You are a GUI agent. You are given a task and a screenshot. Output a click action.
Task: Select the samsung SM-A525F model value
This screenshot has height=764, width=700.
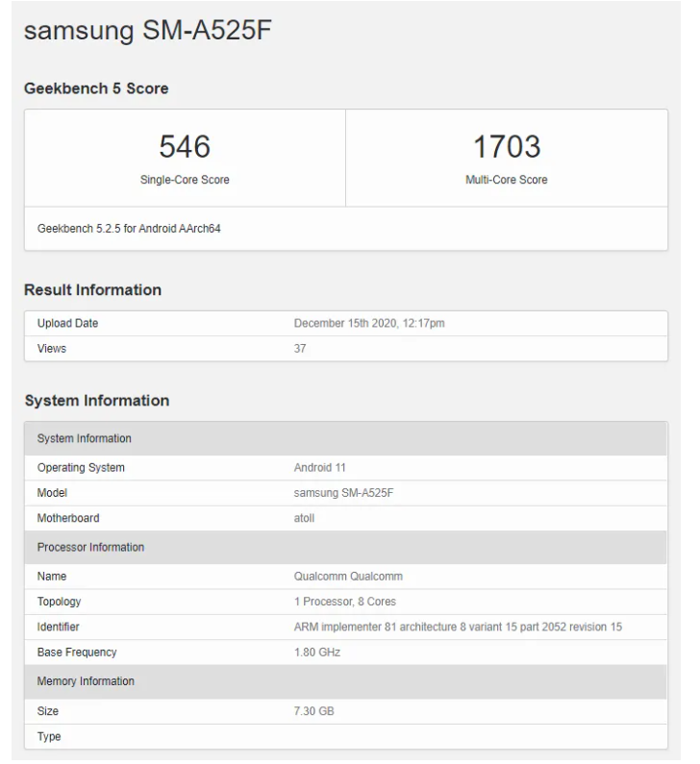tap(343, 493)
